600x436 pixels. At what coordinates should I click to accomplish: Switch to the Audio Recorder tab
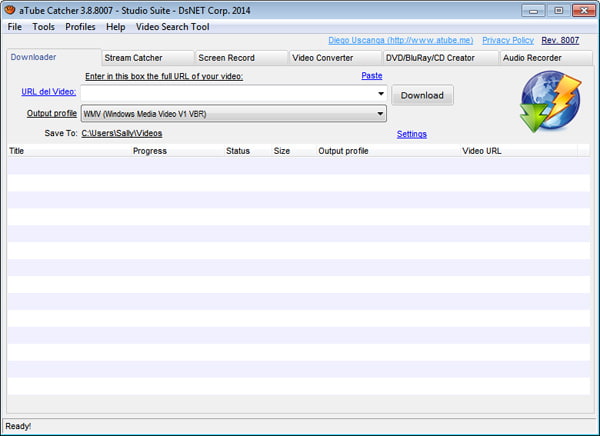tap(546, 58)
